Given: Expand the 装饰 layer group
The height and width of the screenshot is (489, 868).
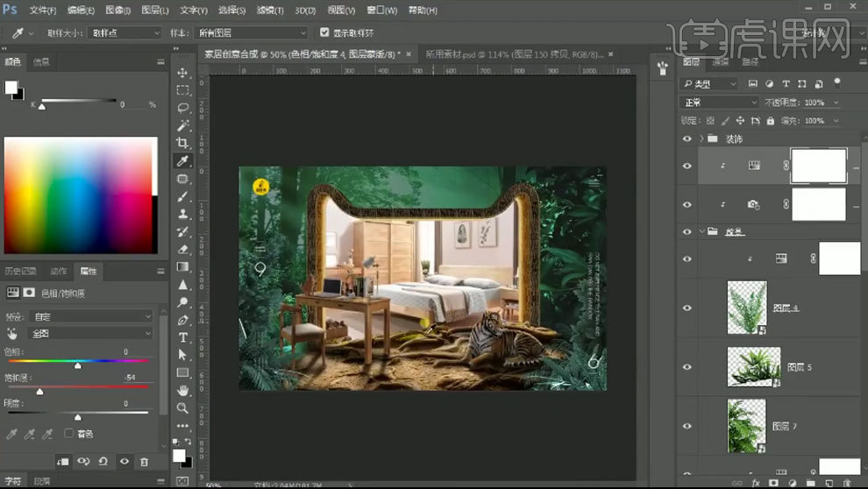Looking at the screenshot, I should point(701,139).
